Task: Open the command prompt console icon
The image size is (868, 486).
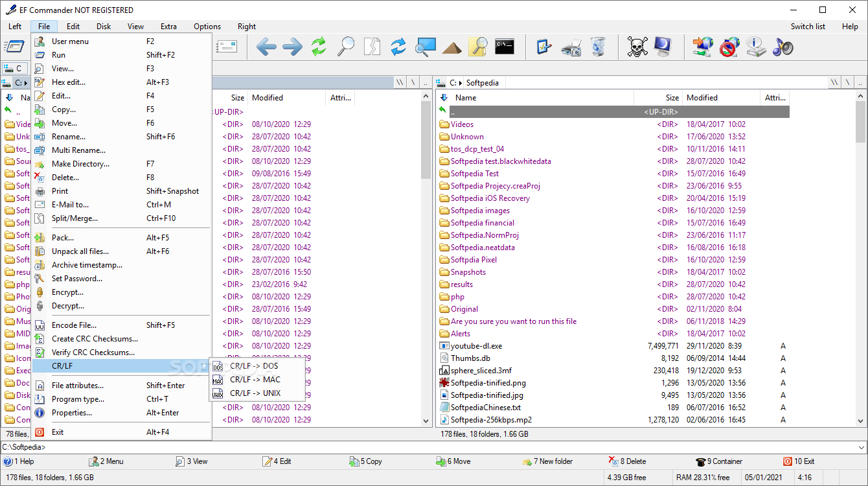Action: click(x=505, y=46)
